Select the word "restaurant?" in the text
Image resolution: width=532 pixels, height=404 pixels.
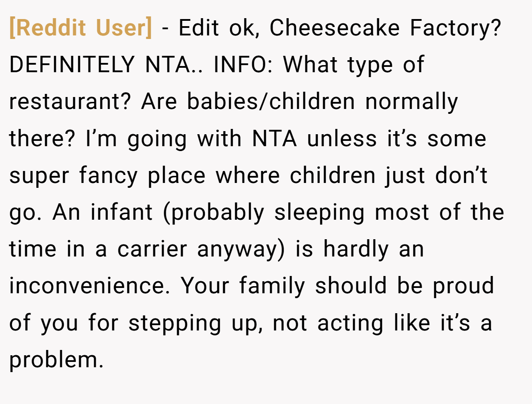[x=70, y=102]
